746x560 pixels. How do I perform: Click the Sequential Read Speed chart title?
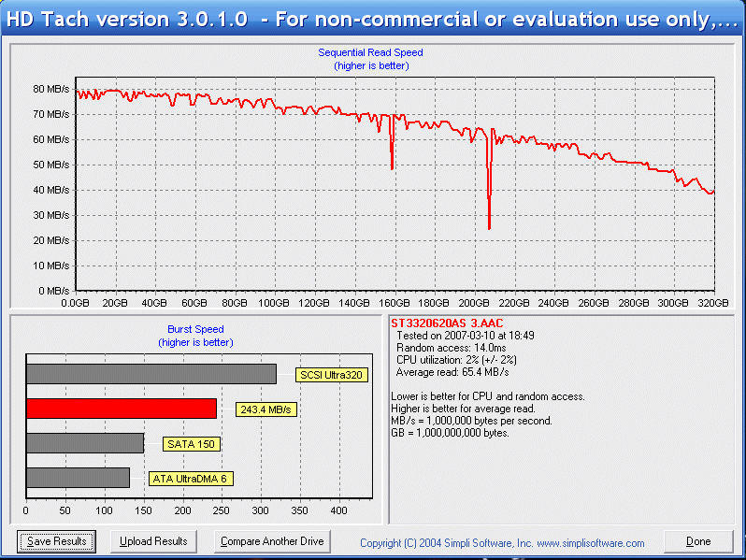370,53
